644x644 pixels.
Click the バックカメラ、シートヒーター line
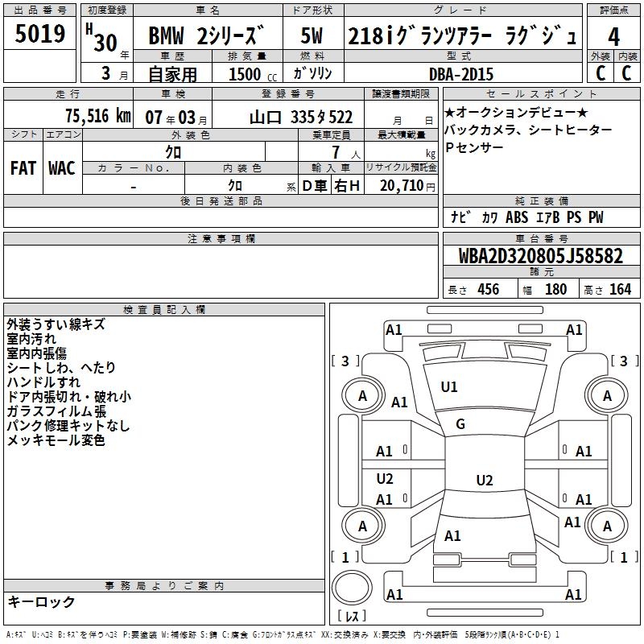tap(528, 130)
